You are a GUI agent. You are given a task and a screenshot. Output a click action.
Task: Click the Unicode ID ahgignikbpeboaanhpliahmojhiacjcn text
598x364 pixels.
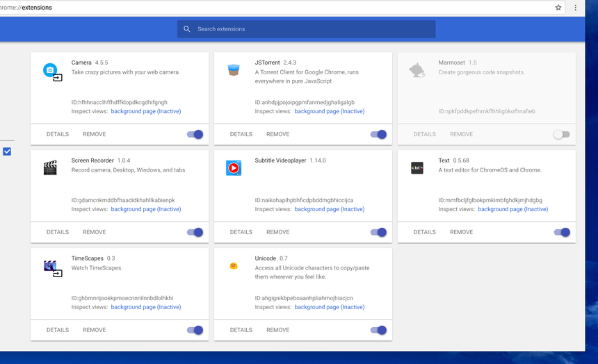(x=304, y=298)
